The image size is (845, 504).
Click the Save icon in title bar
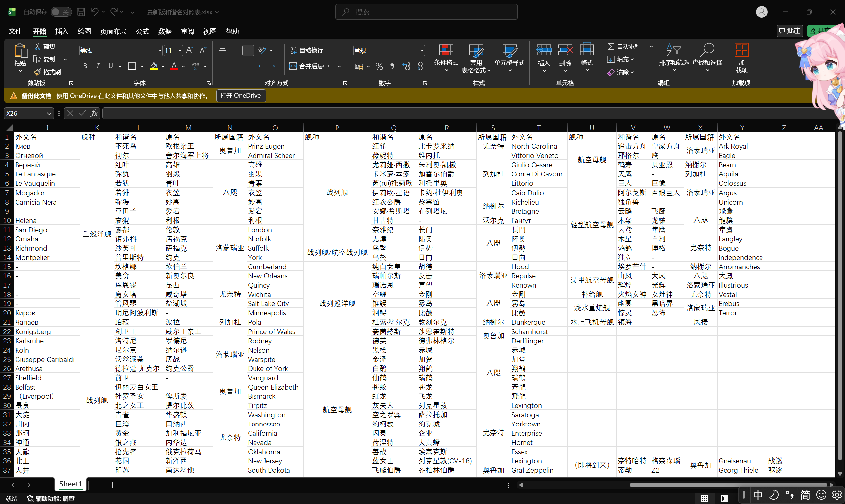(x=81, y=12)
